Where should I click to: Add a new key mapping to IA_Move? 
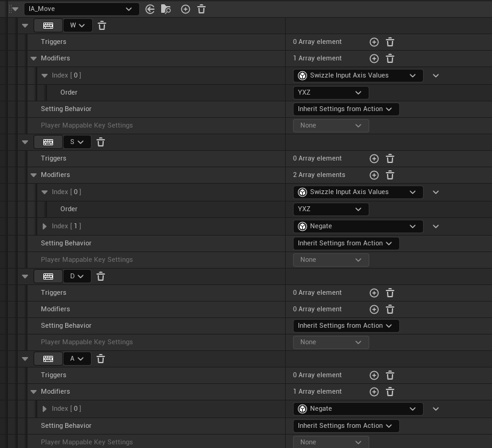(x=186, y=9)
